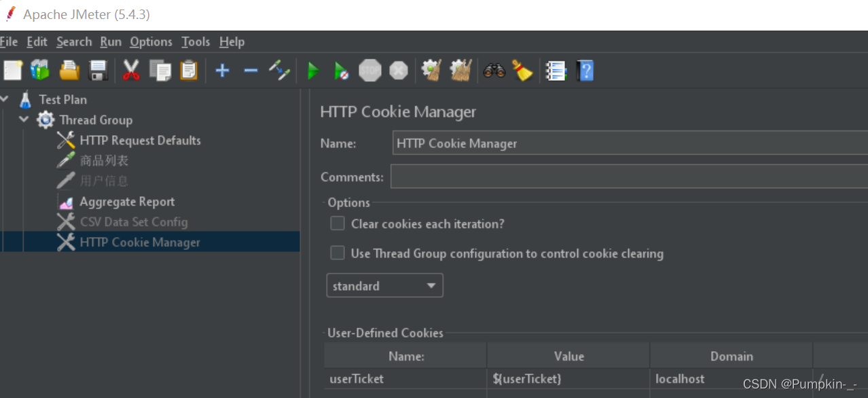Image resolution: width=868 pixels, height=398 pixels.
Task: Click the Clear results broom icon
Action: click(x=431, y=70)
